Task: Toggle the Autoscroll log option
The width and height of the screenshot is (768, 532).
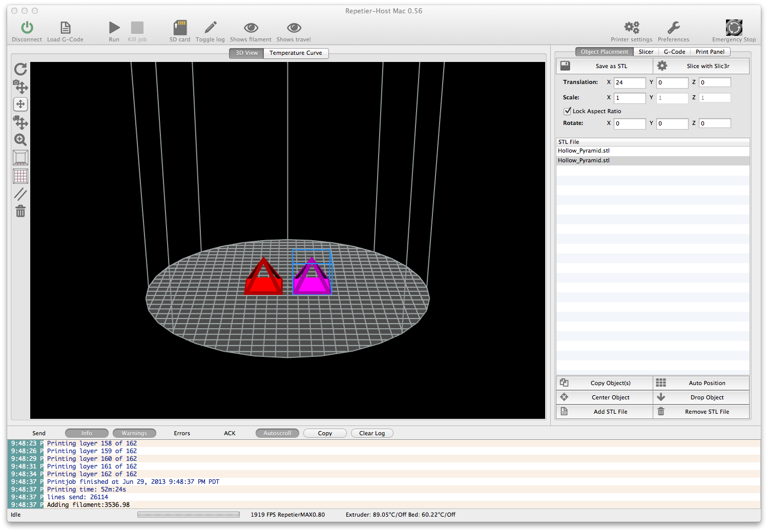Action: click(x=277, y=433)
